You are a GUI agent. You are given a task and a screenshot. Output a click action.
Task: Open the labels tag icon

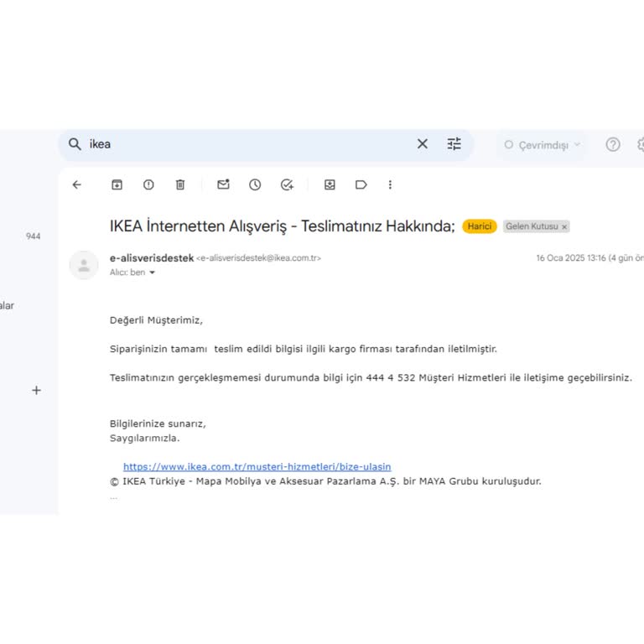point(361,184)
